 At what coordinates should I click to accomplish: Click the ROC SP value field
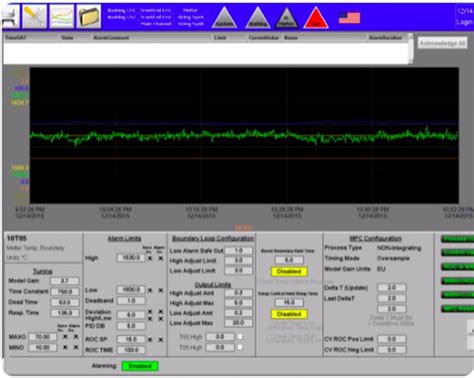131,339
